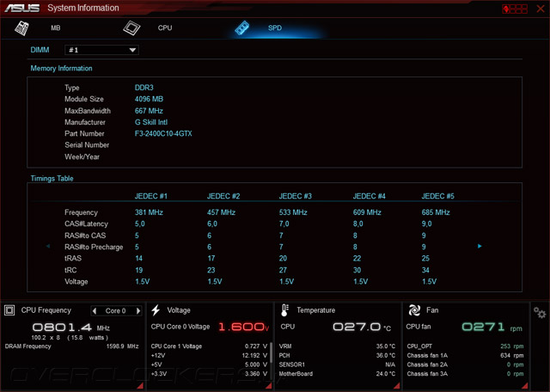Click the 381 MHz frequency cell
The width and height of the screenshot is (550, 392).
pos(149,212)
